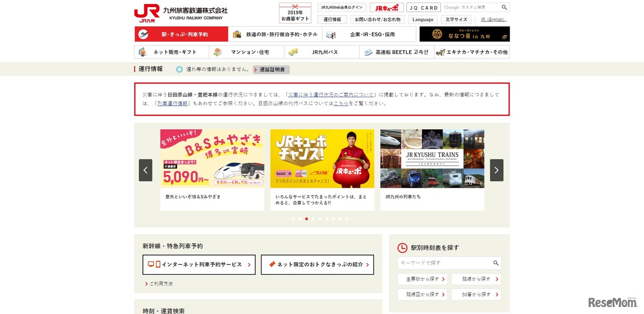Open JR九州バス menu
The image size is (644, 314).
pos(322,52)
